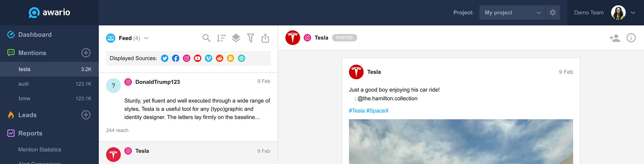This screenshot has height=164, width=644.
Task: Toggle News/Blogs source in Displayed Sources
Action: click(231, 58)
